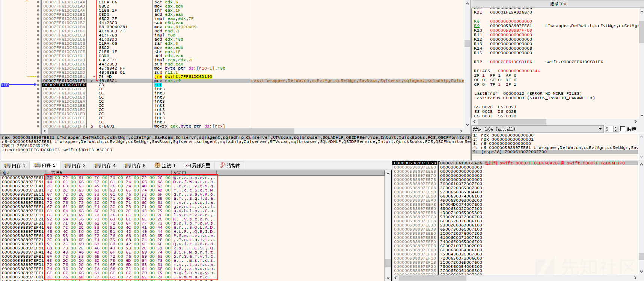This screenshot has height=281, width=644.
Task: Toggle breakpoint bullet at 00007FF61DC6D1DD
Action: [x=38, y=72]
